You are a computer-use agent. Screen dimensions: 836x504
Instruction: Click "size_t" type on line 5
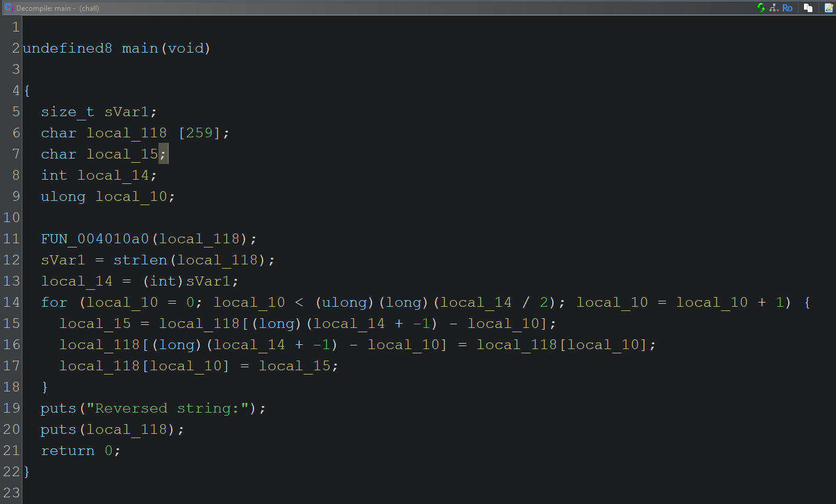point(68,112)
